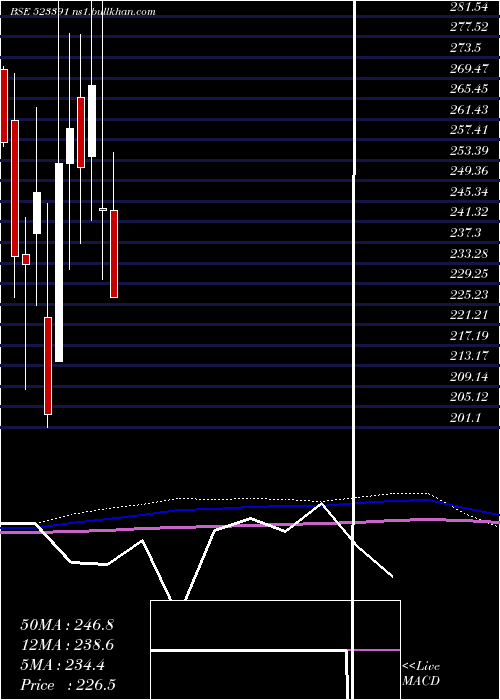Click the small red doji candle at 241

tap(103, 209)
